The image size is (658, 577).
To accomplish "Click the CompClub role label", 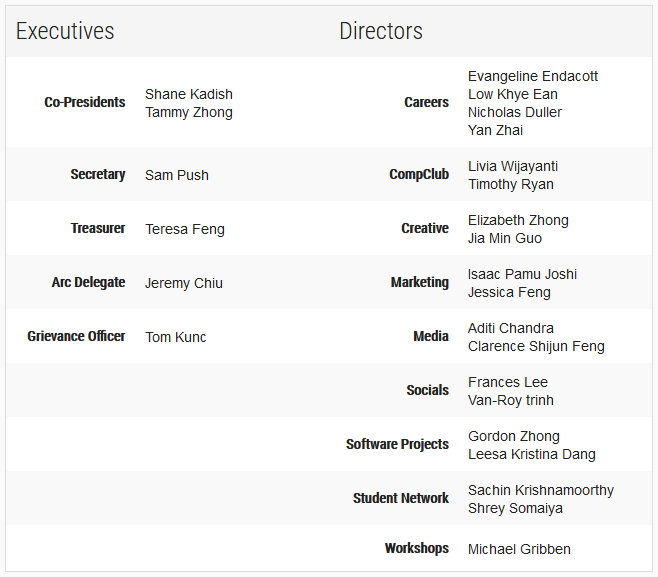I will tap(419, 174).
